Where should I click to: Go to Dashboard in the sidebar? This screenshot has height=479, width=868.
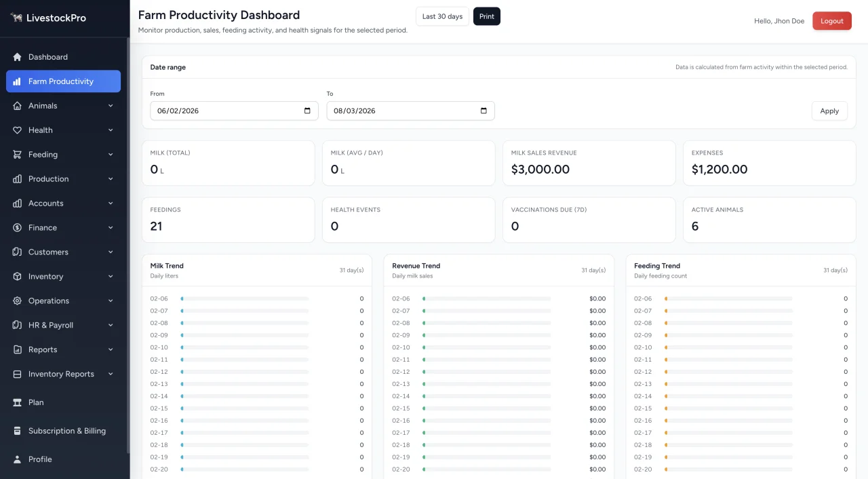(63, 57)
